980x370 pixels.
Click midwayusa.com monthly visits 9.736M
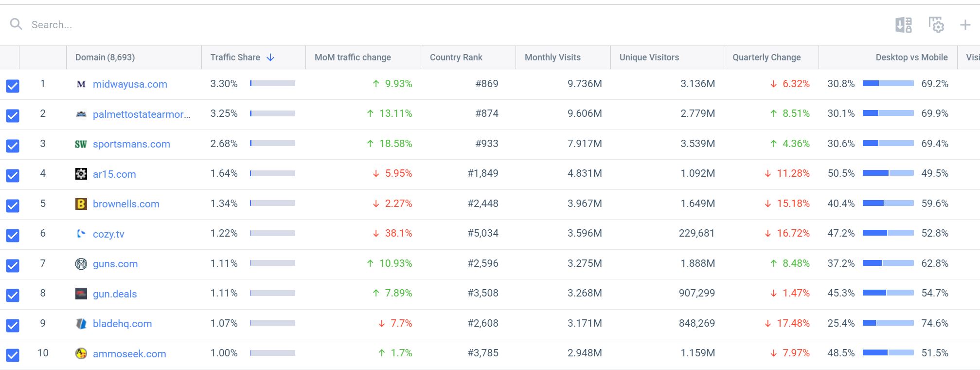click(585, 84)
